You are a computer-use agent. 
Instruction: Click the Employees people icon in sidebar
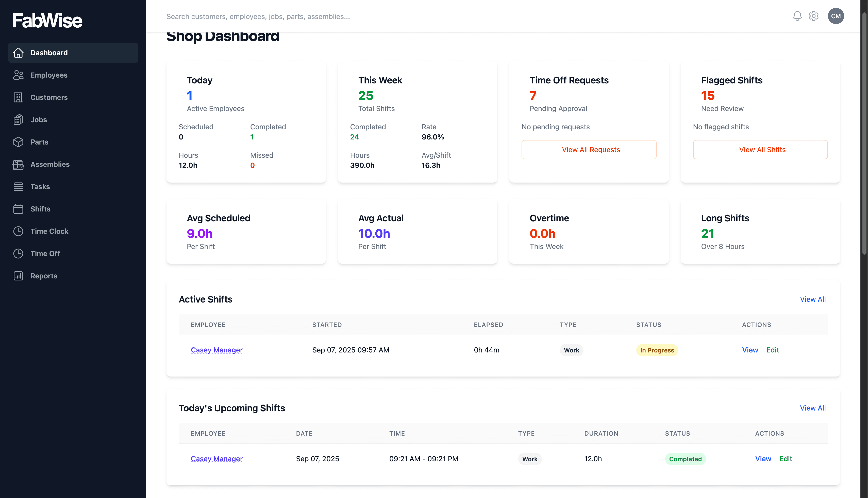pos(18,75)
